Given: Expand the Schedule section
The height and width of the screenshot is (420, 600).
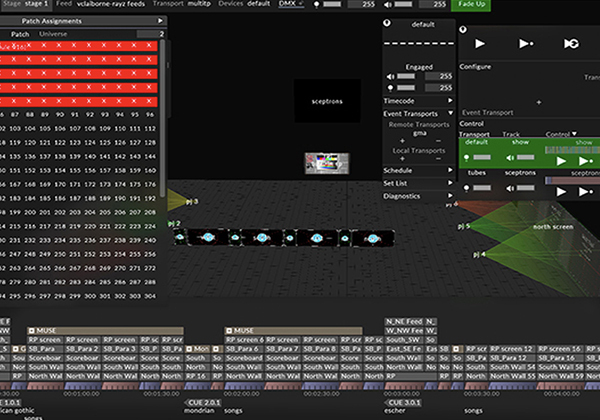Looking at the screenshot, I should tap(417, 171).
